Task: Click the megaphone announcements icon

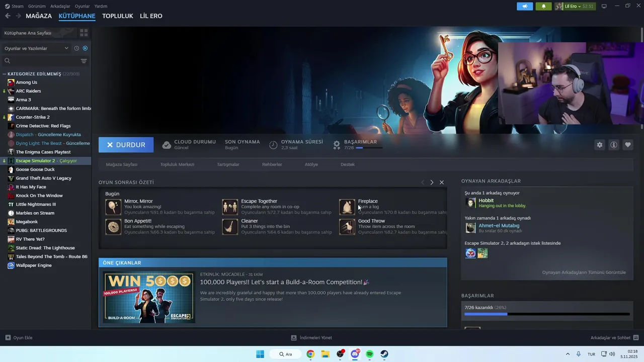Action: [525, 6]
